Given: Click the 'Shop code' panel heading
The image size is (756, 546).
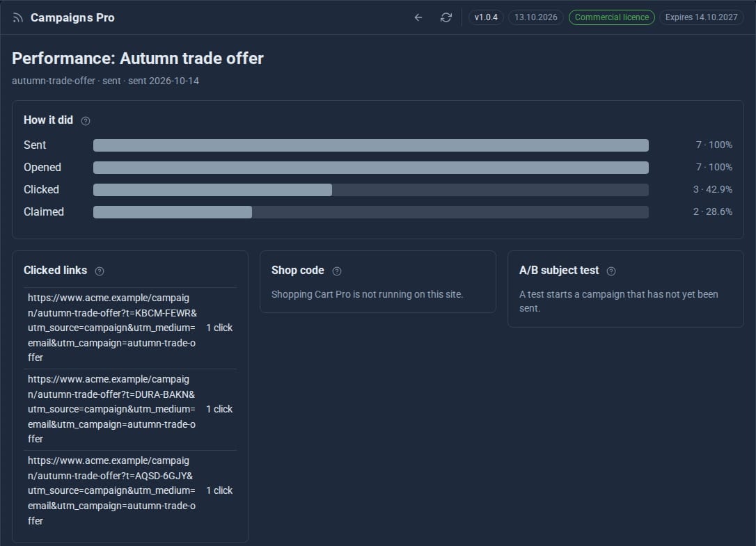Looking at the screenshot, I should coord(297,271).
